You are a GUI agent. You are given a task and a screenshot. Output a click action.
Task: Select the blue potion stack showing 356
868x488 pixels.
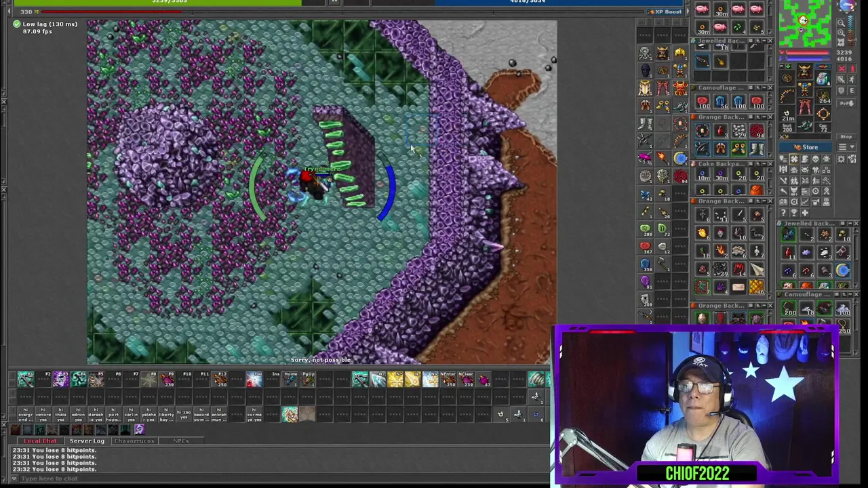645,264
